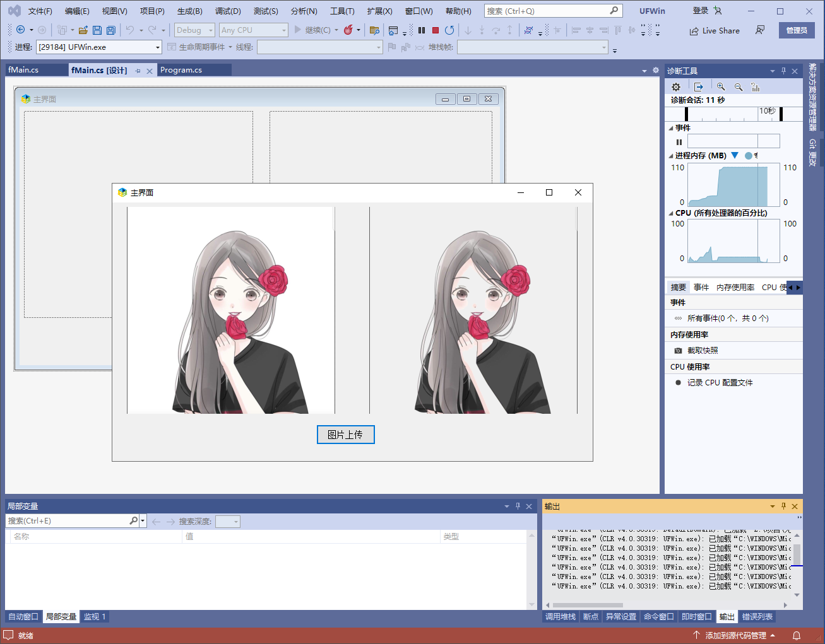The width and height of the screenshot is (825, 644).
Task: Click the Open File folder icon
Action: coord(83,30)
